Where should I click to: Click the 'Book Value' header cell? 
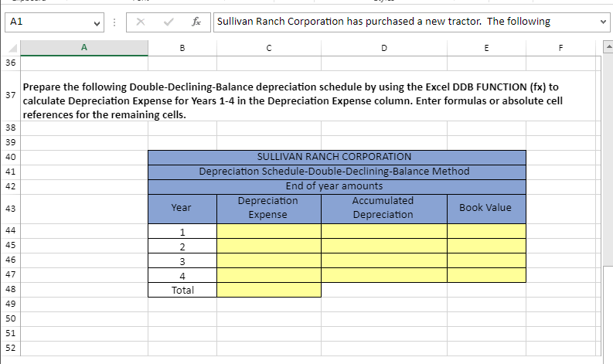coord(486,209)
